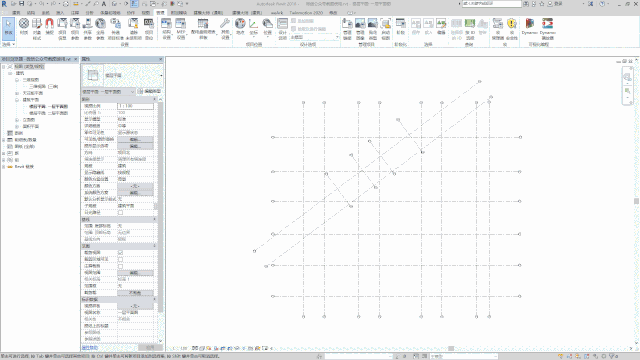
Task: Click Edit button for View Range
Action: (136, 273)
